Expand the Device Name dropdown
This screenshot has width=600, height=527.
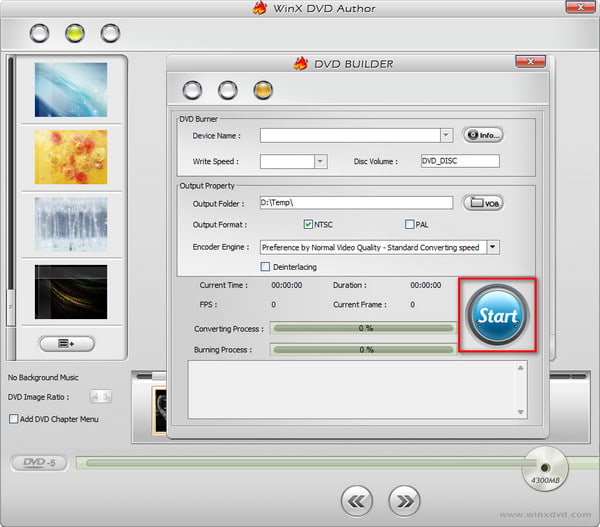(x=446, y=135)
